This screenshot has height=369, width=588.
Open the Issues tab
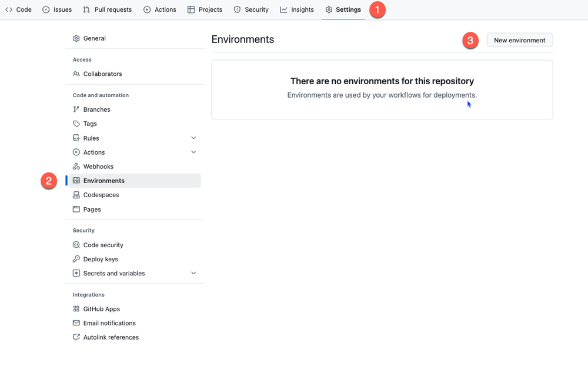pos(57,10)
